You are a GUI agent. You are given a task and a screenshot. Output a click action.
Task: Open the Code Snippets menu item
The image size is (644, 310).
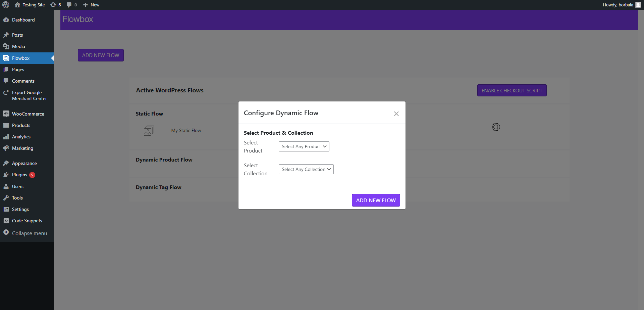coord(27,221)
